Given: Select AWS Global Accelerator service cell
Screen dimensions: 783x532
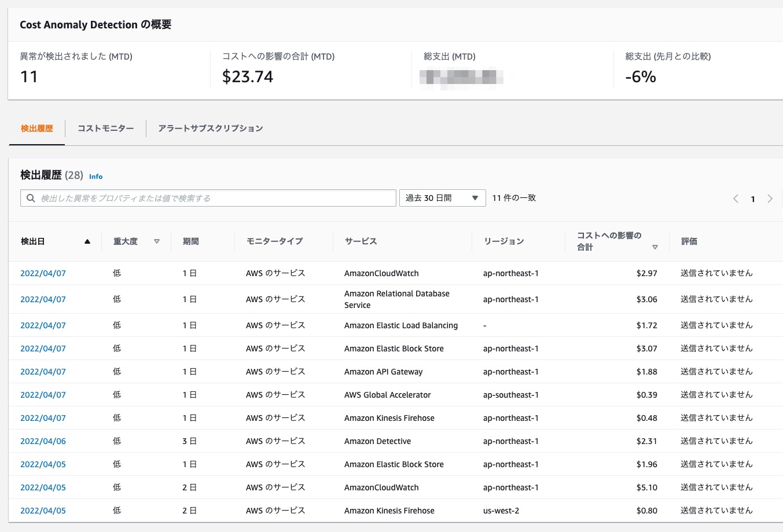Looking at the screenshot, I should click(x=387, y=395).
